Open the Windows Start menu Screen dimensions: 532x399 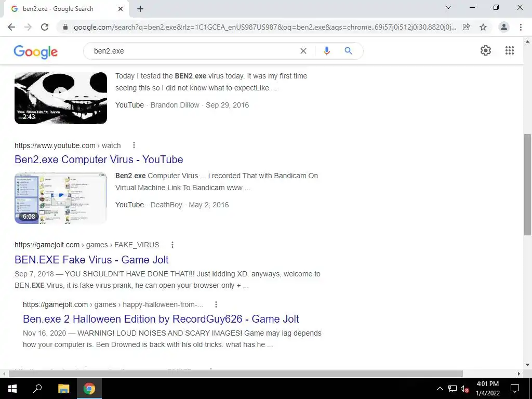[x=12, y=389]
